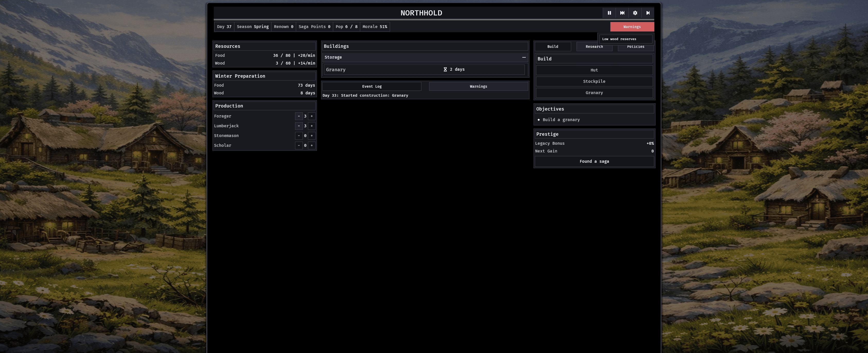The width and height of the screenshot is (868, 353).
Task: Click the fast-forward speed icon
Action: point(622,13)
